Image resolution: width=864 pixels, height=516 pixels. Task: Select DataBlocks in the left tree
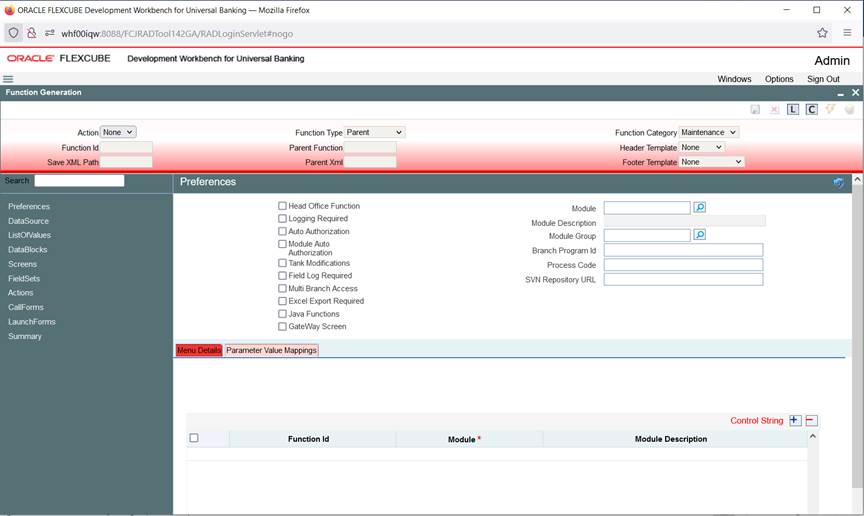(28, 250)
